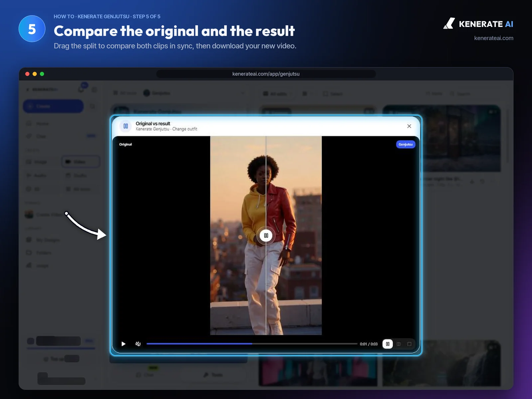Unmute the video audio
This screenshot has width=532, height=399.
tap(138, 344)
